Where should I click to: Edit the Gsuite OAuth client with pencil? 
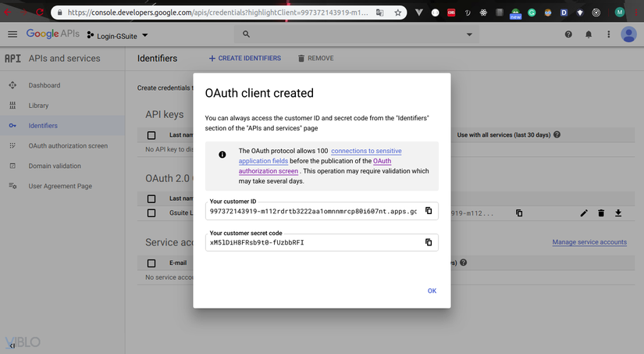(584, 213)
